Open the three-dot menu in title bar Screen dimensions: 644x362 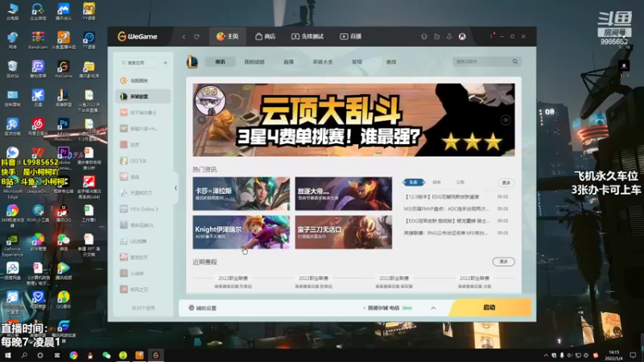pos(491,36)
